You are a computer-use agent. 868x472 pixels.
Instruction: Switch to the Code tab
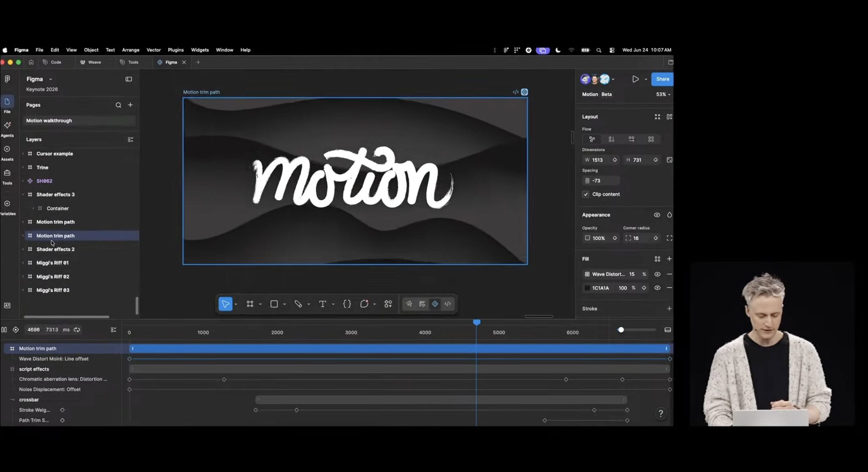(52, 62)
